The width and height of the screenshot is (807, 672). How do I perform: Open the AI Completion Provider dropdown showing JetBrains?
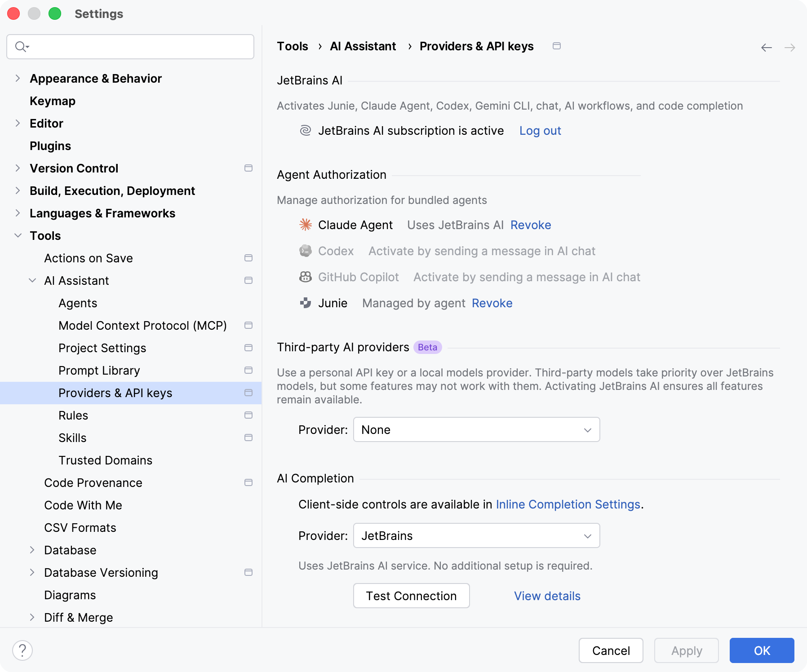476,535
